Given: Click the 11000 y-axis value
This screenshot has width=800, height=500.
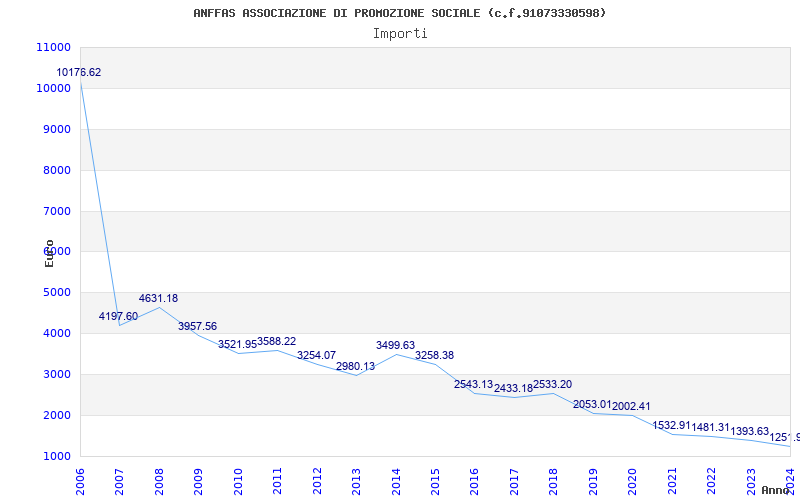Looking at the screenshot, I should tap(54, 47).
